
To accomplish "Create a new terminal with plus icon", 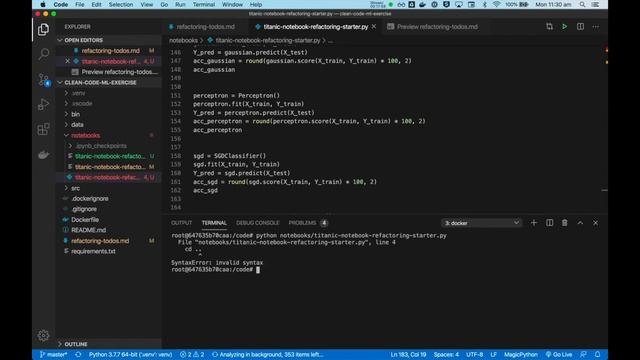I will [x=533, y=223].
